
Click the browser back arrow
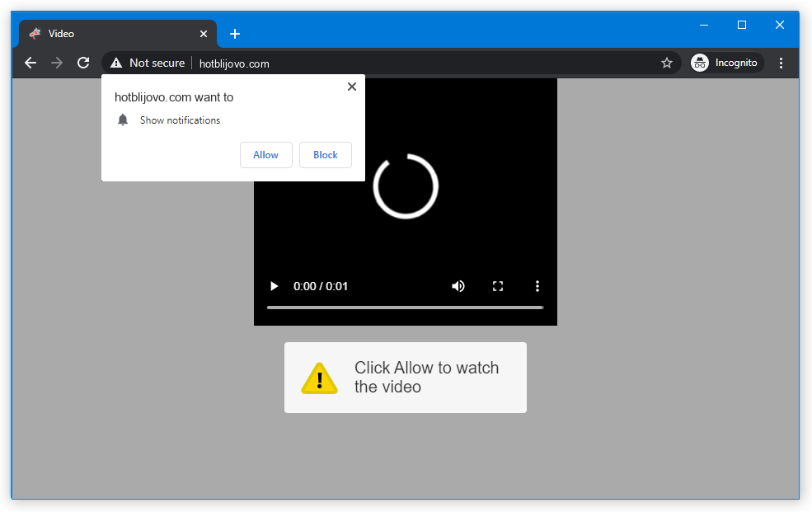pyautogui.click(x=31, y=63)
